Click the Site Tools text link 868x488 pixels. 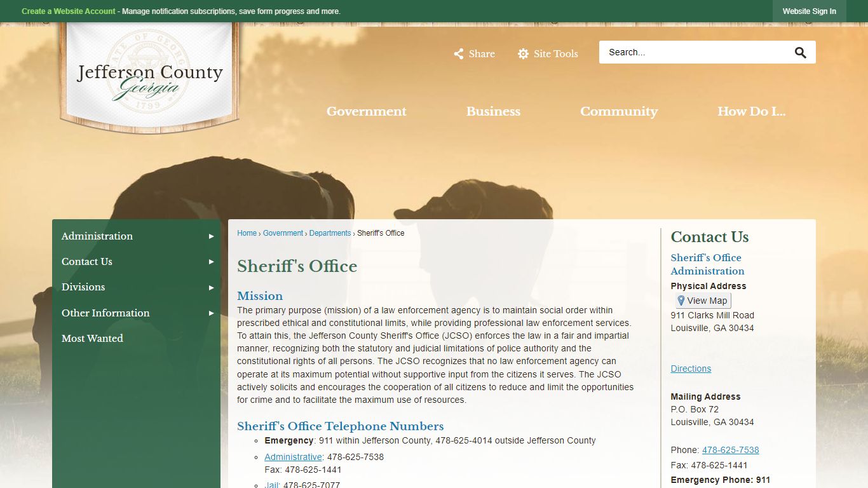pos(556,54)
